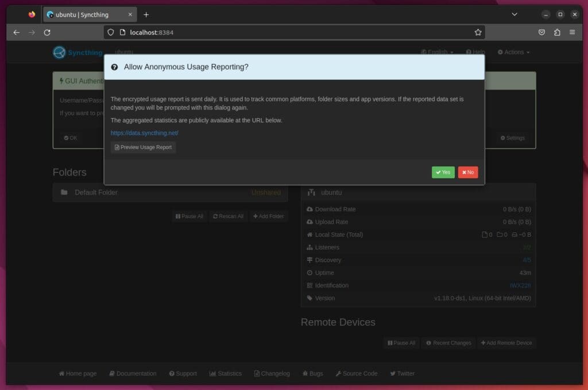This screenshot has width=588, height=390.
Task: Click the site information page icon
Action: click(x=122, y=33)
